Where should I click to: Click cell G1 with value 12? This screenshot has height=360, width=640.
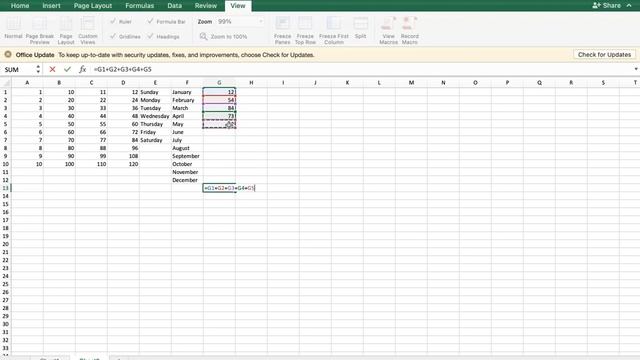click(x=219, y=92)
